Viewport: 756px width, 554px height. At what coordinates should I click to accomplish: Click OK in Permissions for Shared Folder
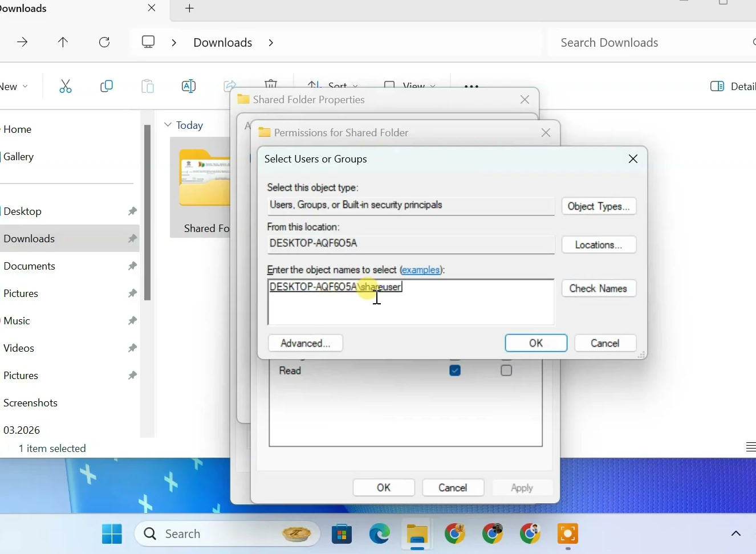[x=384, y=488]
